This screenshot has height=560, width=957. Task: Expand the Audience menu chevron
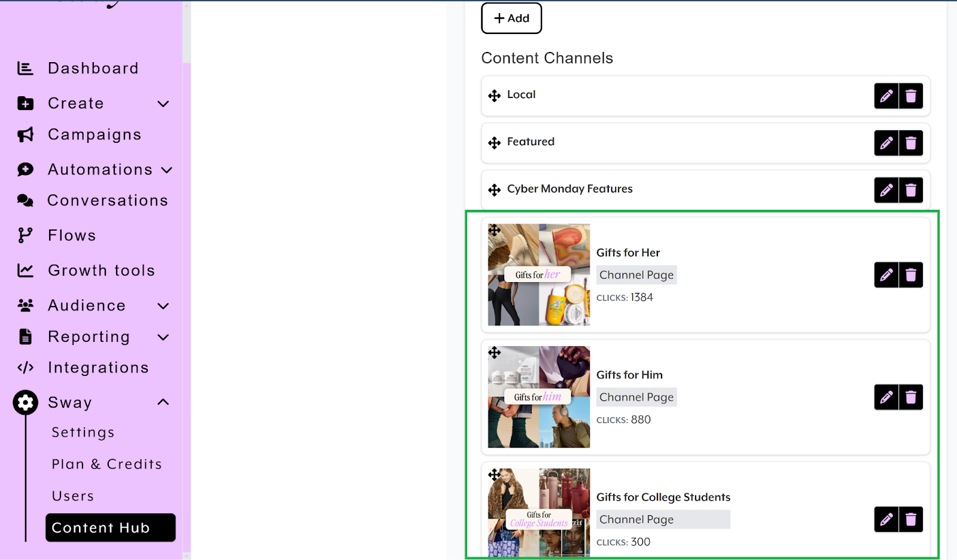(x=163, y=306)
